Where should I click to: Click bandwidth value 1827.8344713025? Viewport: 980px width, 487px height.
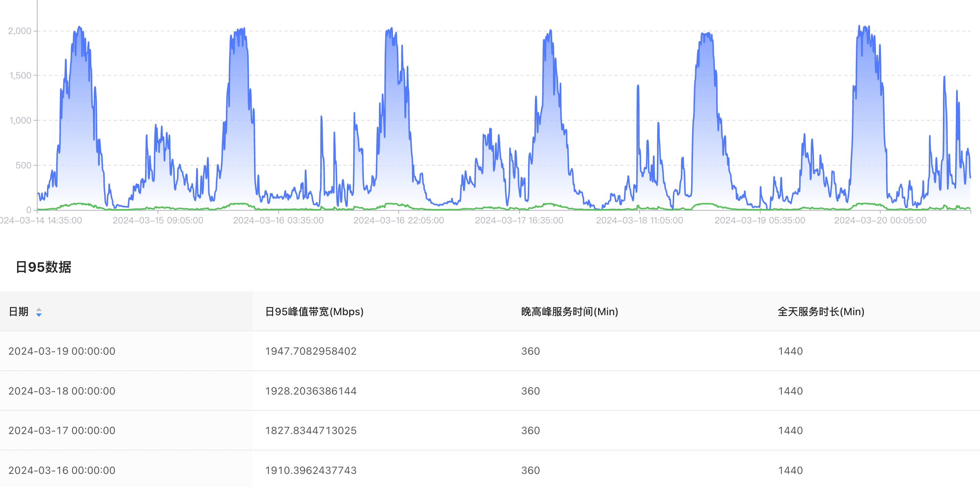pos(311,431)
